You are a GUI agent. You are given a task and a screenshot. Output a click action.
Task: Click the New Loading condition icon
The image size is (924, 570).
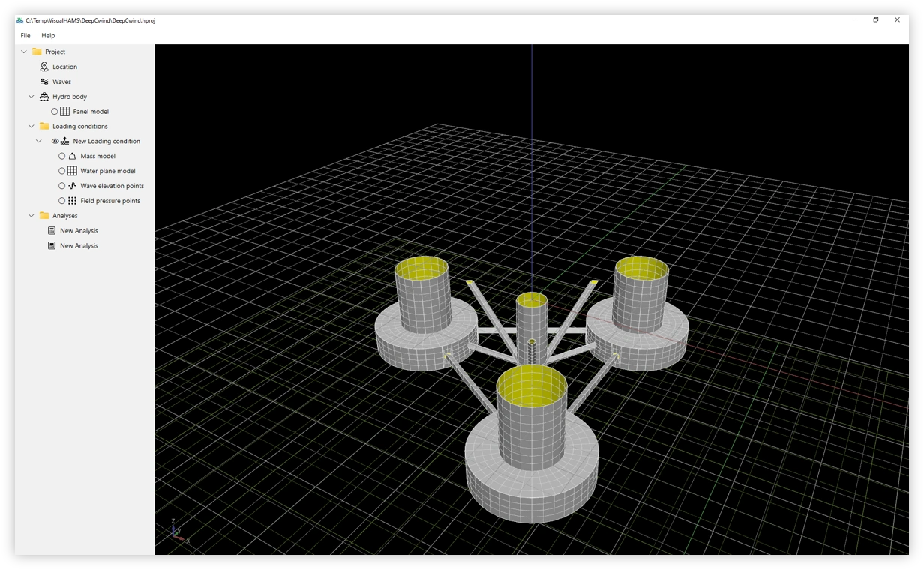(x=65, y=141)
